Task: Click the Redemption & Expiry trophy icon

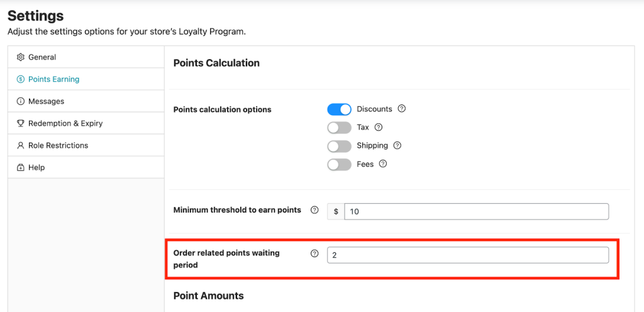Action: click(21, 123)
